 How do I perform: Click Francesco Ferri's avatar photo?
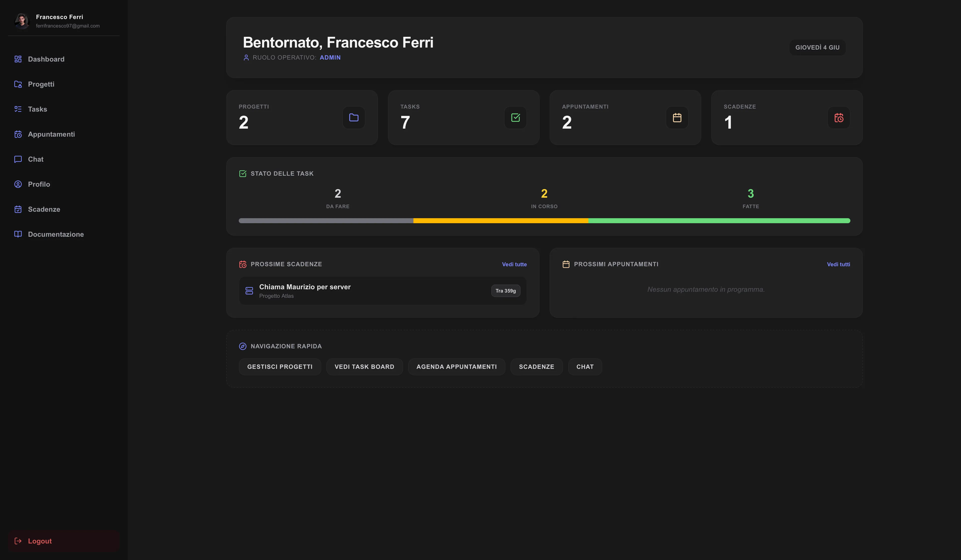point(22,21)
